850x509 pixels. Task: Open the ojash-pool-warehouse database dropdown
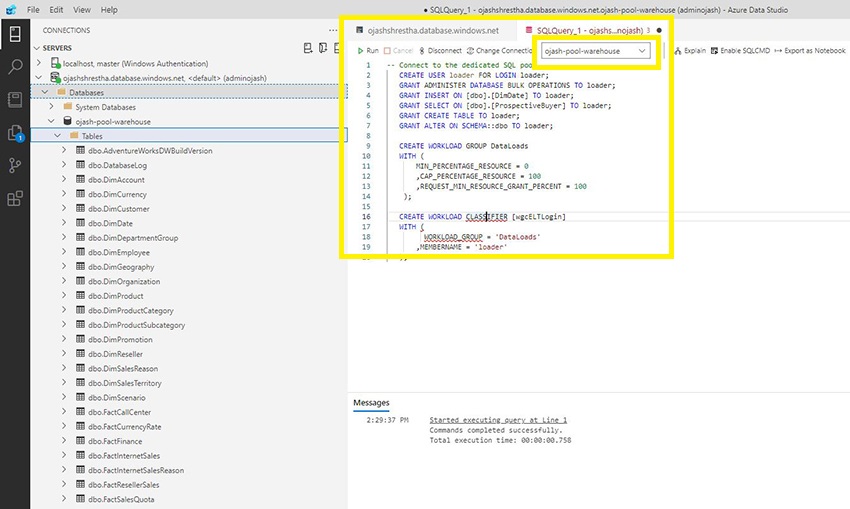[x=596, y=51]
